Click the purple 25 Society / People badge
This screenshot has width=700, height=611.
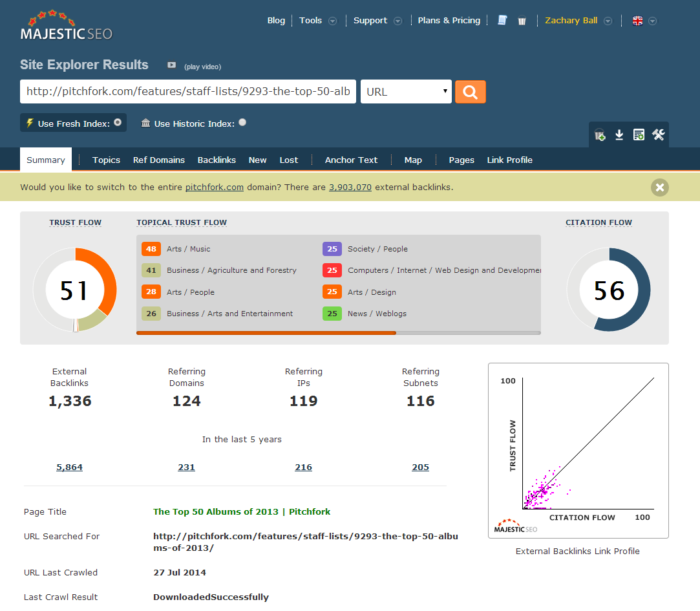coord(332,249)
